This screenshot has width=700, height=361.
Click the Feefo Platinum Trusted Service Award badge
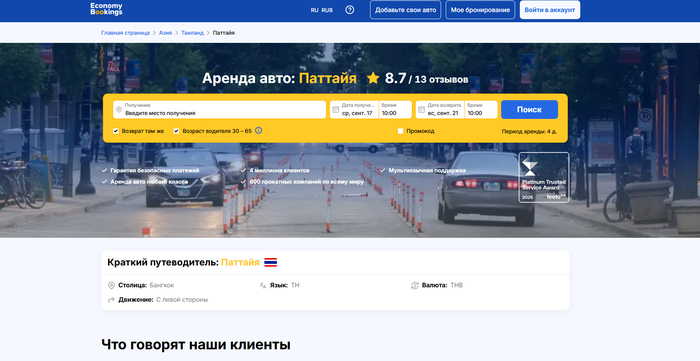(x=544, y=178)
